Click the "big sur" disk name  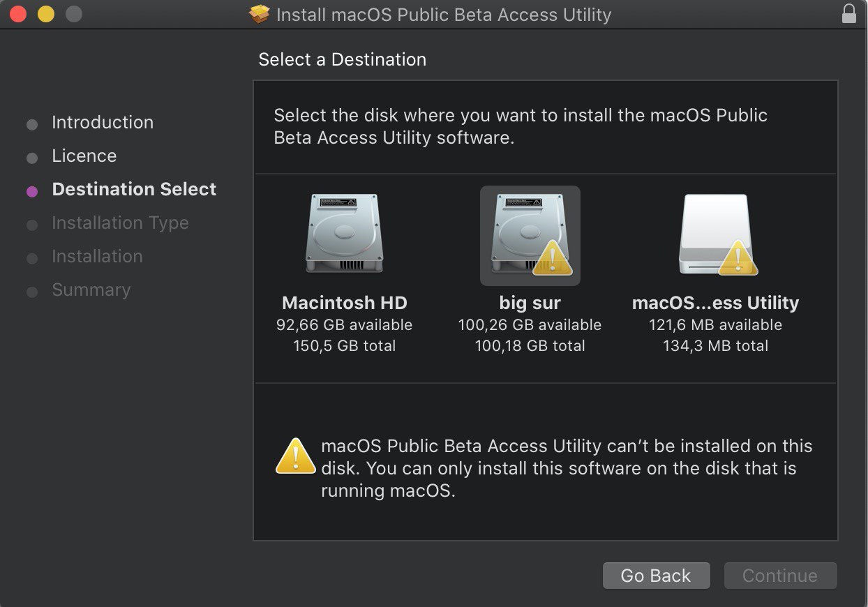[530, 303]
